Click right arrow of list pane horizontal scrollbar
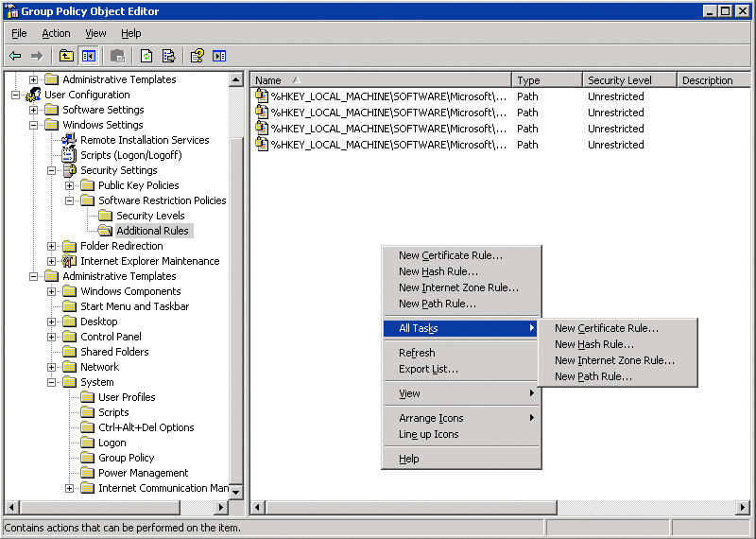756x539 pixels. coord(743,507)
